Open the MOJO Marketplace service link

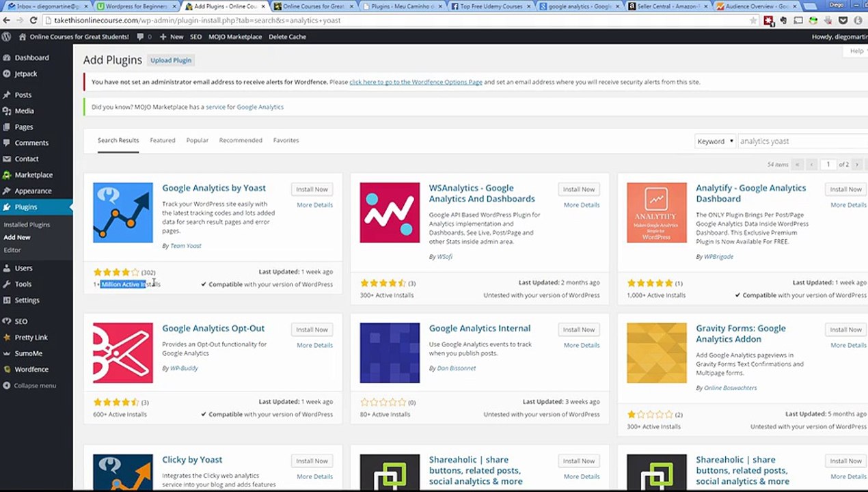(x=215, y=107)
